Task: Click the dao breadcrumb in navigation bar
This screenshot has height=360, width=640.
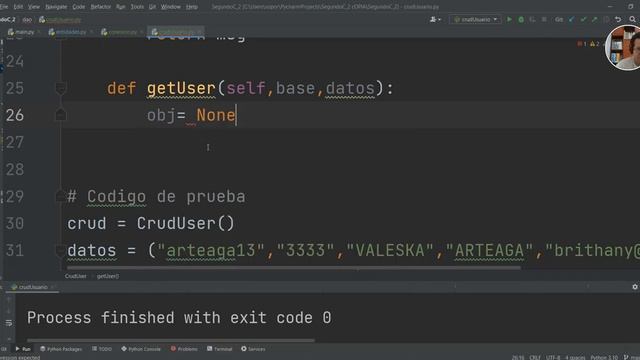Action: tap(27, 20)
